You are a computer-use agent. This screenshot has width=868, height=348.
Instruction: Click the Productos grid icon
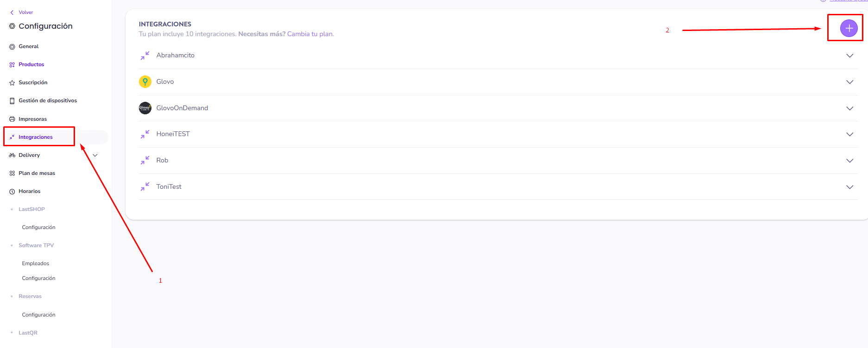point(12,65)
